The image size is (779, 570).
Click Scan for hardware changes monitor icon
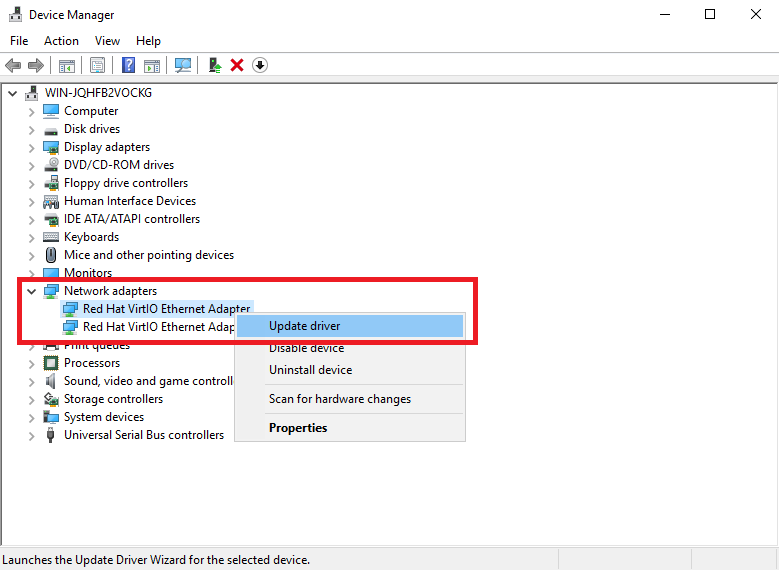[183, 65]
